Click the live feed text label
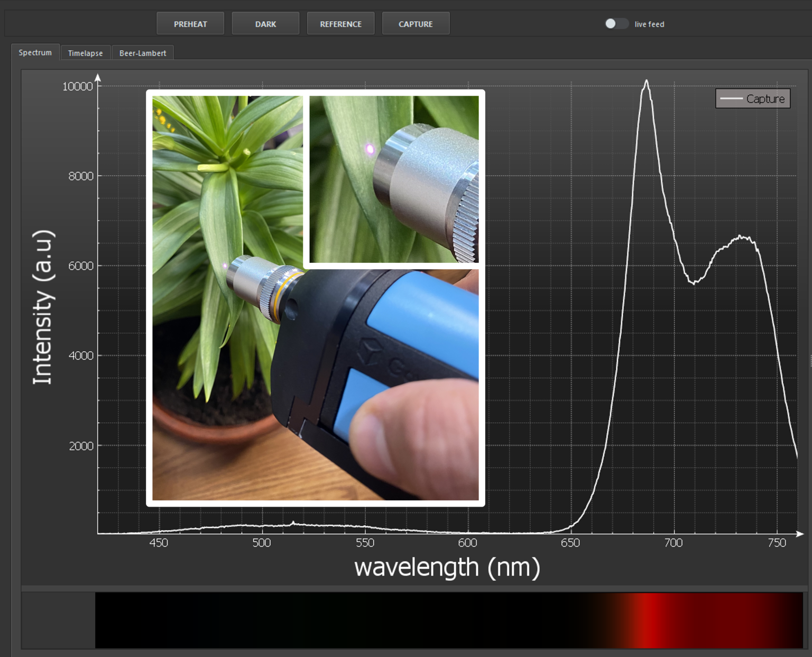The height and width of the screenshot is (657, 812). click(649, 24)
